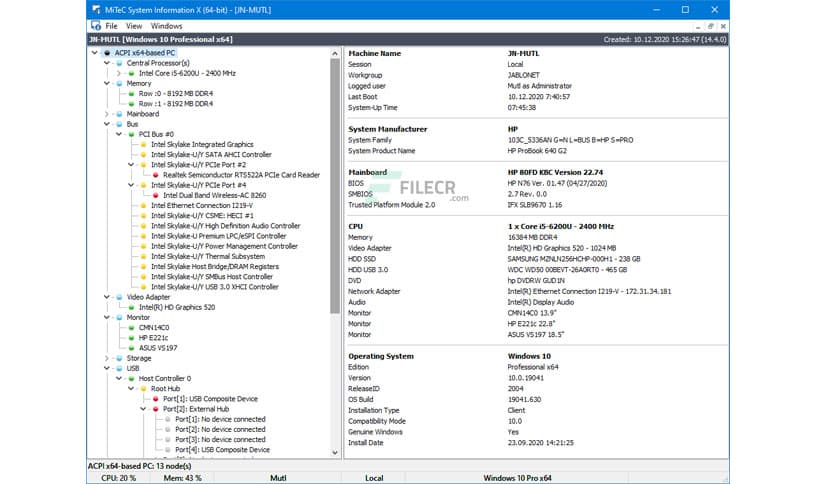
Task: Click the Central Processor(s) category icon
Action: [119, 63]
